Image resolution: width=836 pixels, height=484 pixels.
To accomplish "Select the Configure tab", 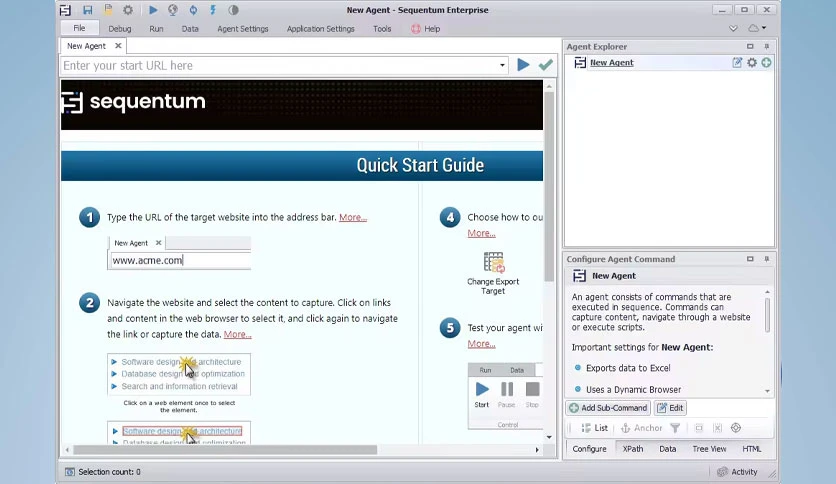I will tap(589, 449).
